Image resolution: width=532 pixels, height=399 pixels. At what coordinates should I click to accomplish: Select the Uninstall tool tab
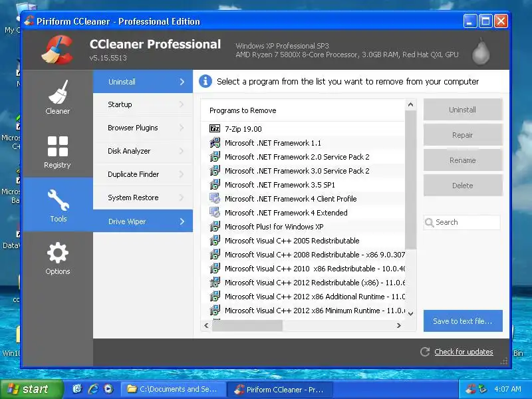[x=143, y=81]
